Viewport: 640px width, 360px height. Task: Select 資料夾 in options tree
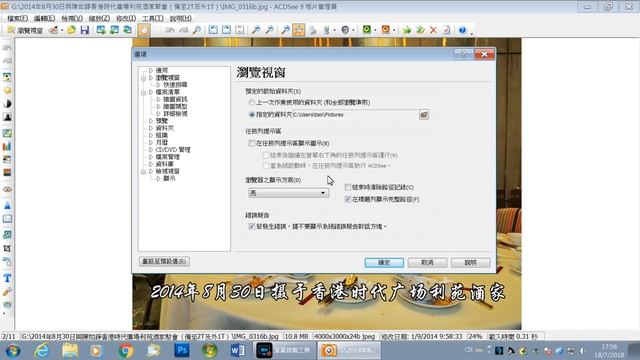pos(164,128)
